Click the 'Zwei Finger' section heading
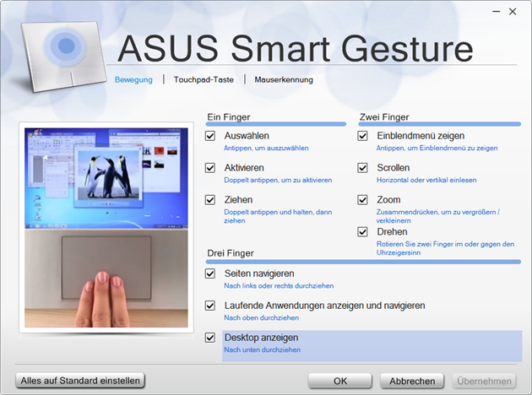 tap(384, 117)
